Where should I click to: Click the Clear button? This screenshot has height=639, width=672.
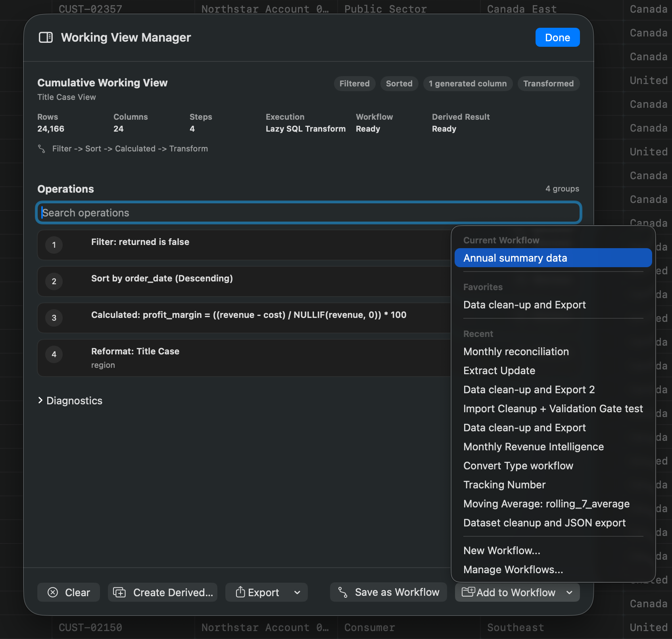pos(68,592)
